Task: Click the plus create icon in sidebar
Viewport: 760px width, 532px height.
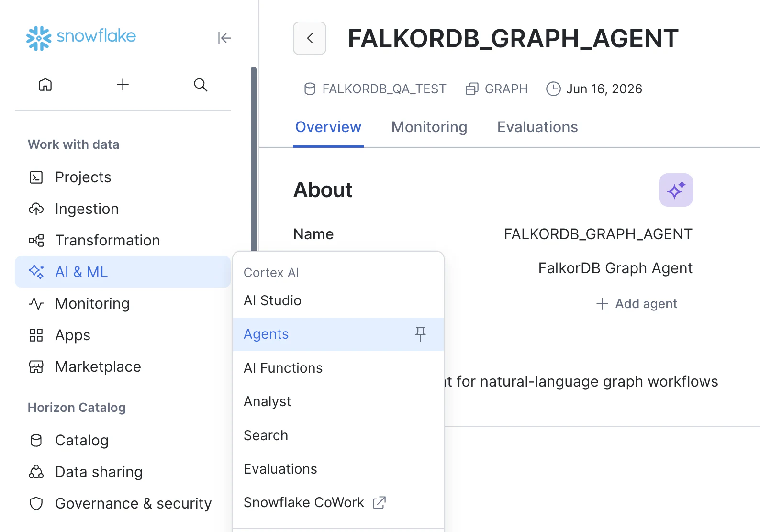Action: (123, 85)
